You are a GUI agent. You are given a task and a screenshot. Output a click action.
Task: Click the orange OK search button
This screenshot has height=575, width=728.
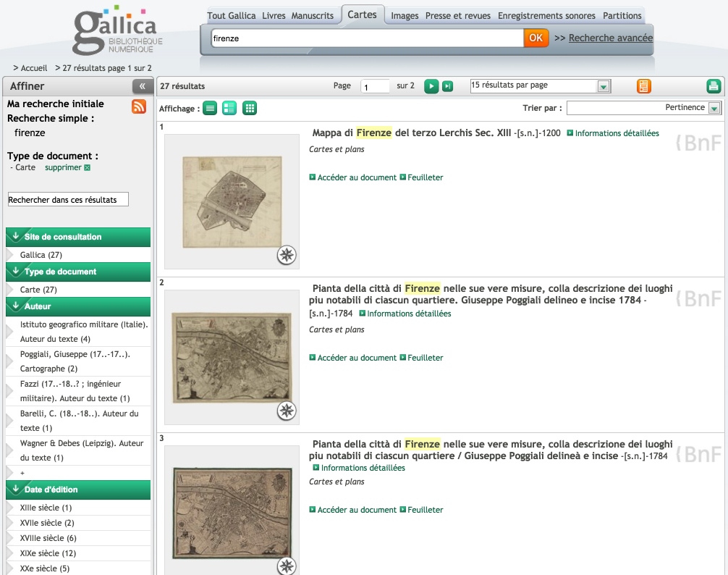[x=536, y=38]
